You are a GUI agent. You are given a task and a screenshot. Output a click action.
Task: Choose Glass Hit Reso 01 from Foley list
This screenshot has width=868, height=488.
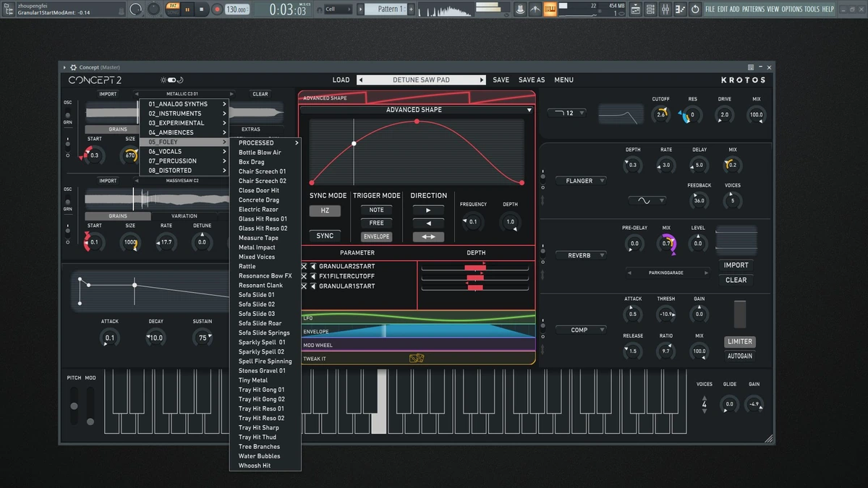tap(263, 219)
